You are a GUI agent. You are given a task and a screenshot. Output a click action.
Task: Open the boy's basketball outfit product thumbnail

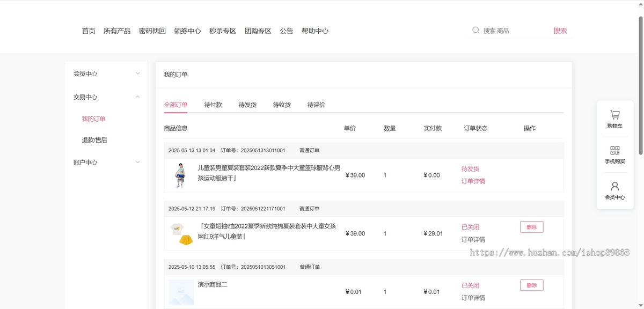click(x=179, y=175)
